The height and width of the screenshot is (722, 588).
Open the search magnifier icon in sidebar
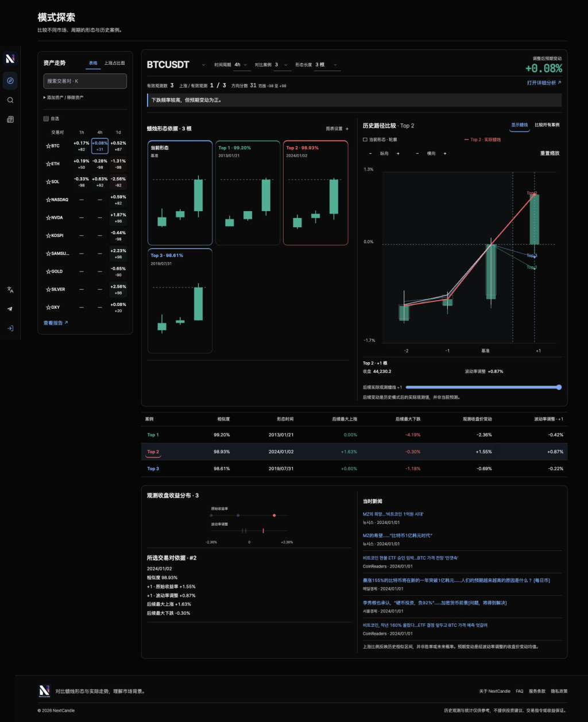[10, 100]
